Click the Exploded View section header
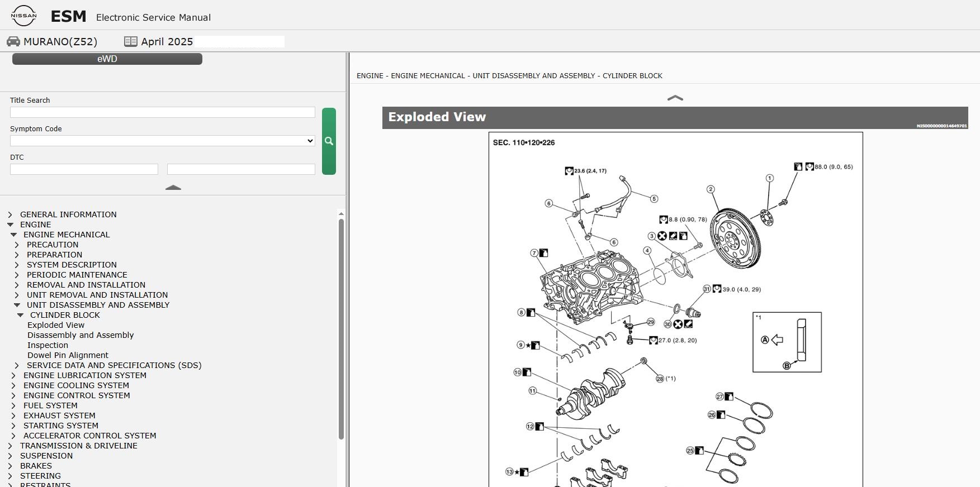Viewport: 980px width, 487px height. pos(675,118)
